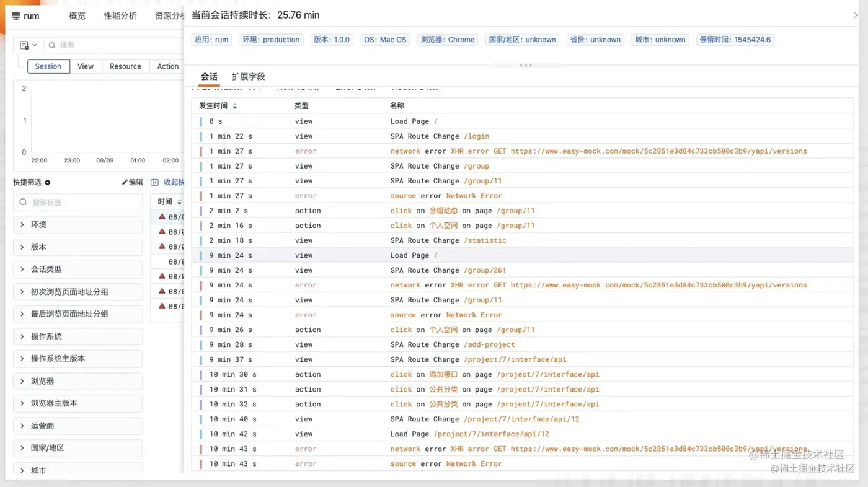Click the 停留时间: 1545424.6 tag
This screenshot has height=487, width=868.
[735, 40]
